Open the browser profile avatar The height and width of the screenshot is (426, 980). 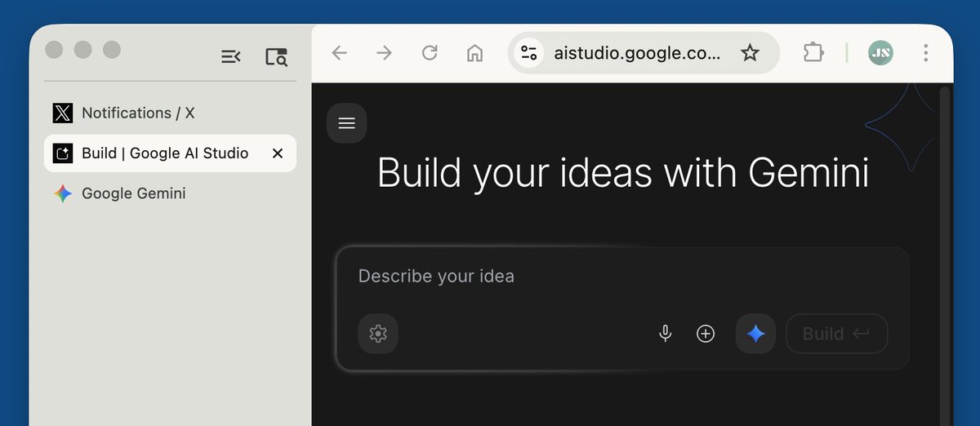click(880, 53)
